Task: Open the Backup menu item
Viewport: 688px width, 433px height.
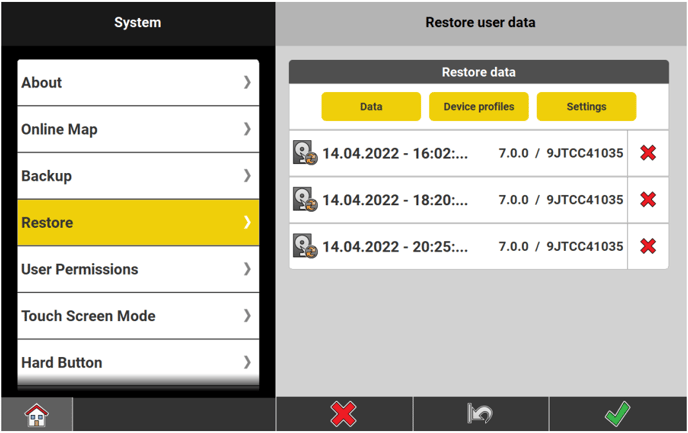Action: [138, 176]
